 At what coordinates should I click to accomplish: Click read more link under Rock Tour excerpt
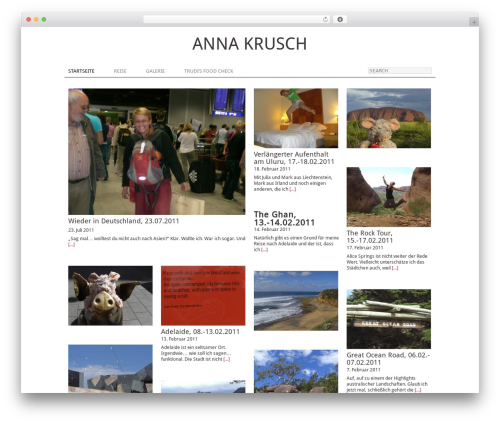click(395, 268)
